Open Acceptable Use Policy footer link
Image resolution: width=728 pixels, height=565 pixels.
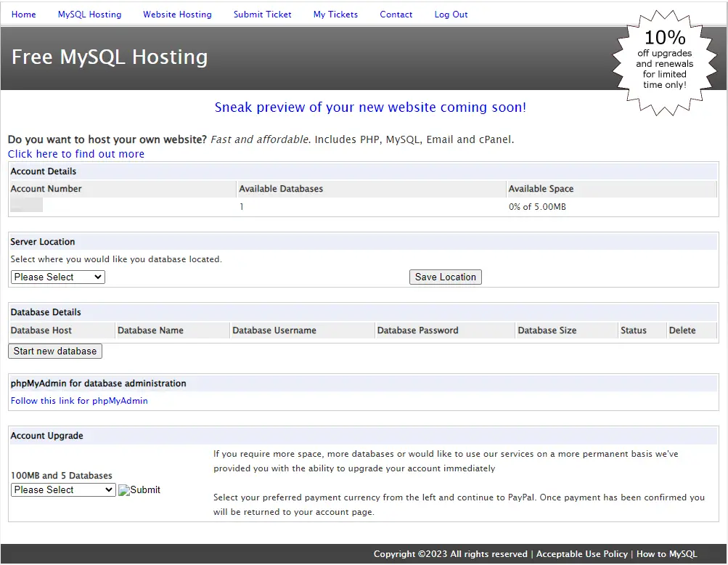click(x=582, y=554)
